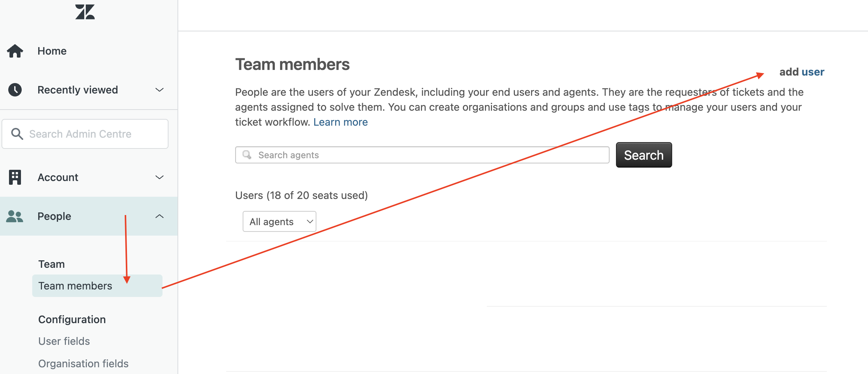This screenshot has width=868, height=374.
Task: Open the All agents dropdown
Action: tap(279, 221)
